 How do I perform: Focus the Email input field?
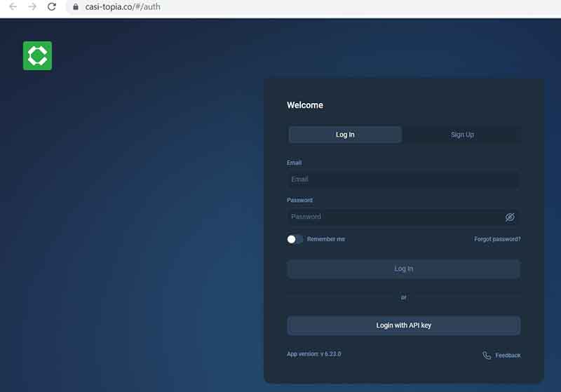coord(403,180)
